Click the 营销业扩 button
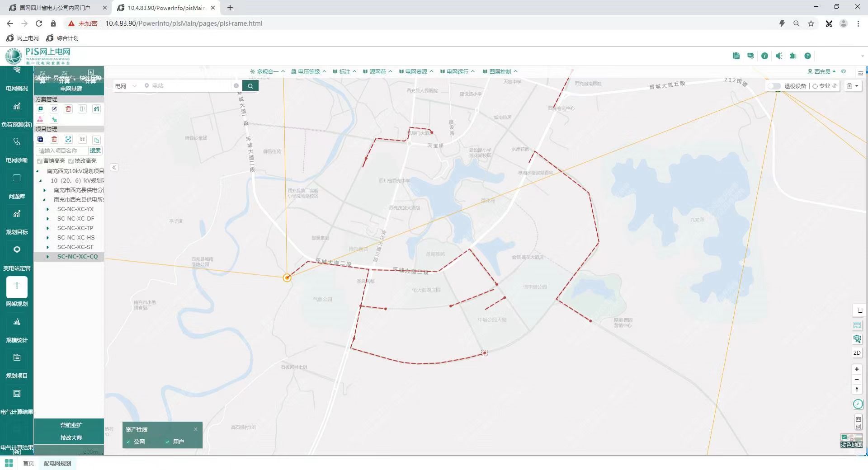This screenshot has height=470, width=868. 71,425
